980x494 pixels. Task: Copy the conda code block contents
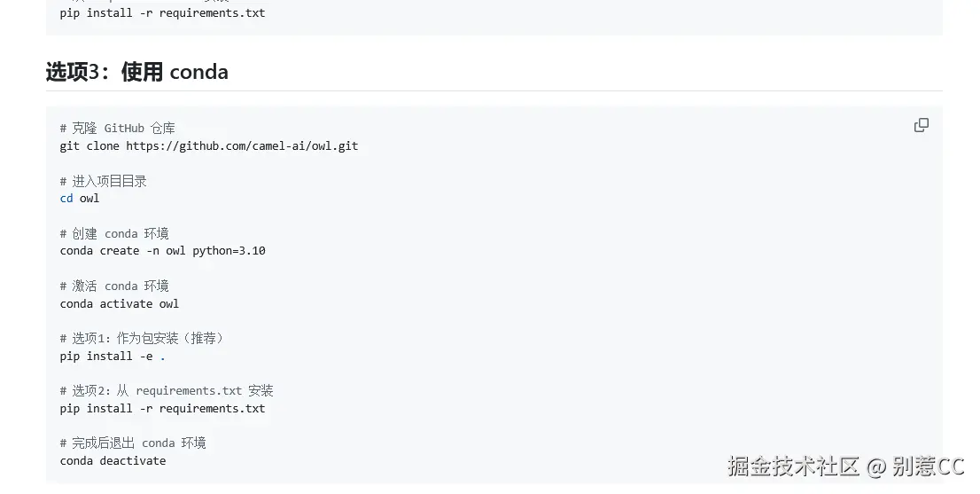pos(921,125)
